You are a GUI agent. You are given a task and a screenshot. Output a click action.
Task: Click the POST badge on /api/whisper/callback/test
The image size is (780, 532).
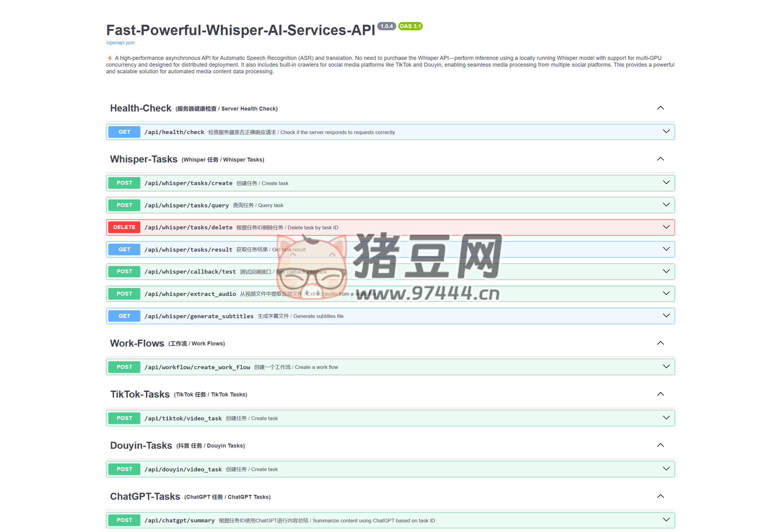coord(124,271)
